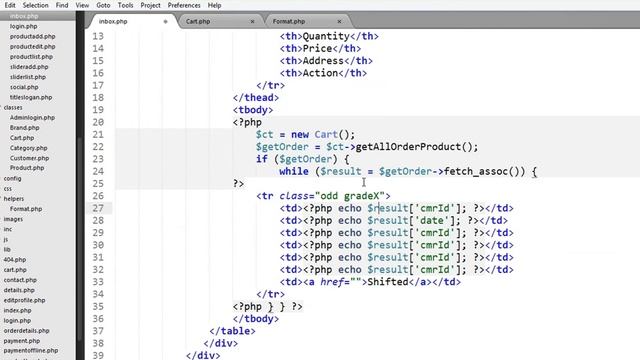
Task: Open the Preferences menu
Action: click(184, 5)
